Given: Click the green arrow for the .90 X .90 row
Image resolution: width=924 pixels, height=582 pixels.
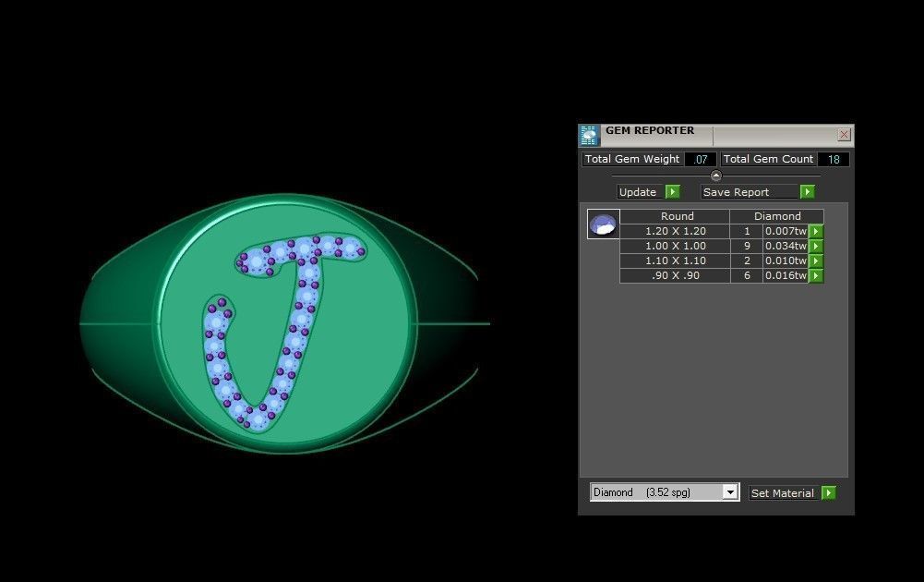Looking at the screenshot, I should click(x=816, y=275).
